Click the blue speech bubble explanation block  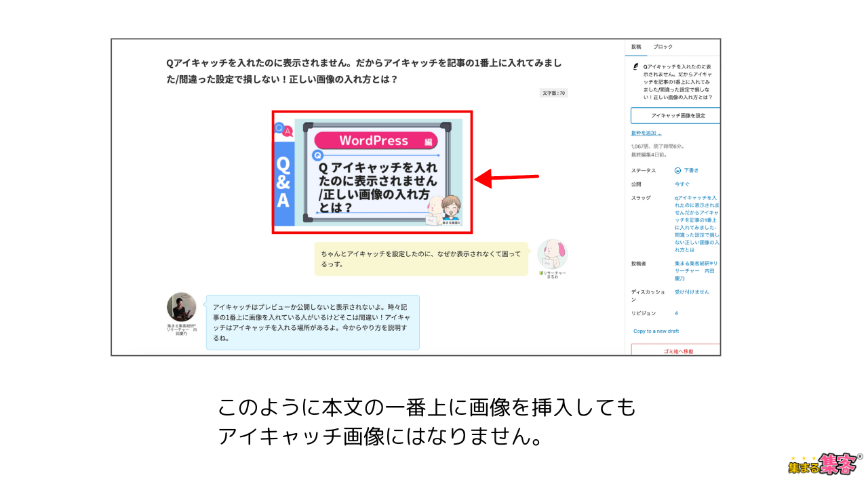coord(313,322)
